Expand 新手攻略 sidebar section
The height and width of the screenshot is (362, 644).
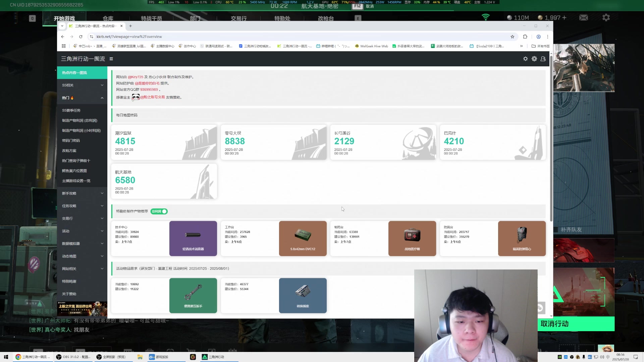pos(82,193)
